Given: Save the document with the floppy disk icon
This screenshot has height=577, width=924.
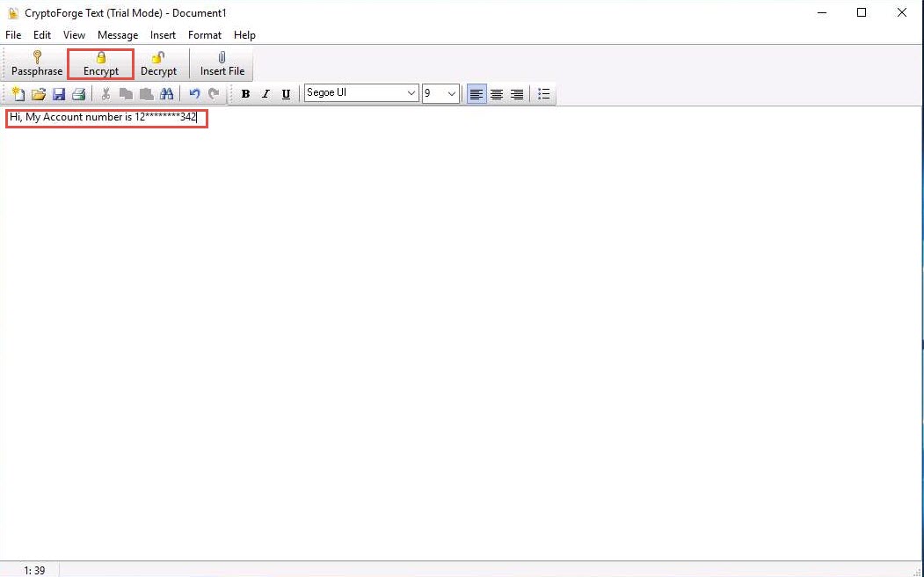Looking at the screenshot, I should [x=59, y=94].
